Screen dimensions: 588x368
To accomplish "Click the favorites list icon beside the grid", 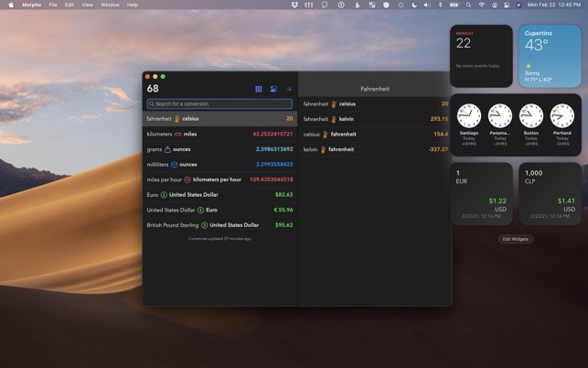I will click(x=273, y=89).
